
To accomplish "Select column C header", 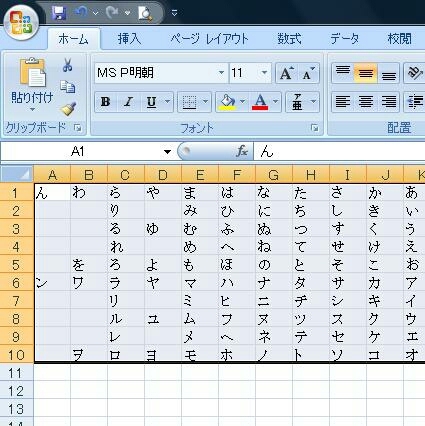I will (126, 175).
